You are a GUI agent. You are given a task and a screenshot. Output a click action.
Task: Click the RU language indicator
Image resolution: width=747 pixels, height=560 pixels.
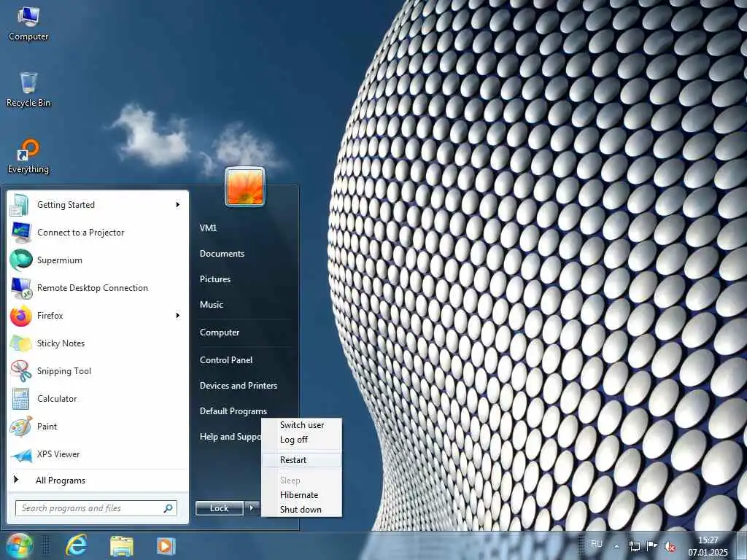(x=597, y=544)
